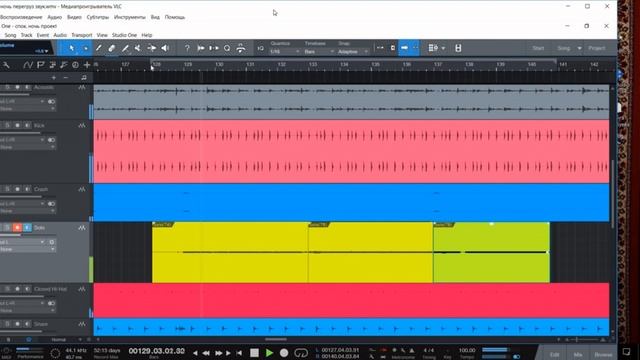
Task: Click the Strip Silence icon in the toolbar
Action: [x=200, y=48]
